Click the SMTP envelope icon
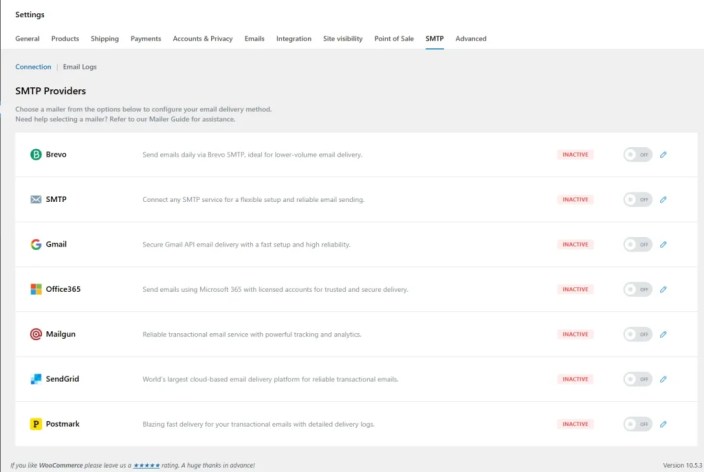 point(36,199)
